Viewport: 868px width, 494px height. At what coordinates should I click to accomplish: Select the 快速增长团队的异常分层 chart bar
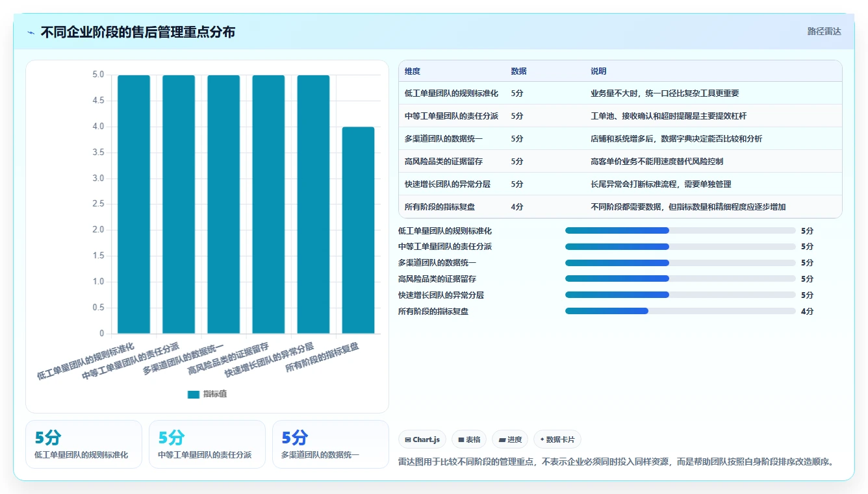(314, 204)
